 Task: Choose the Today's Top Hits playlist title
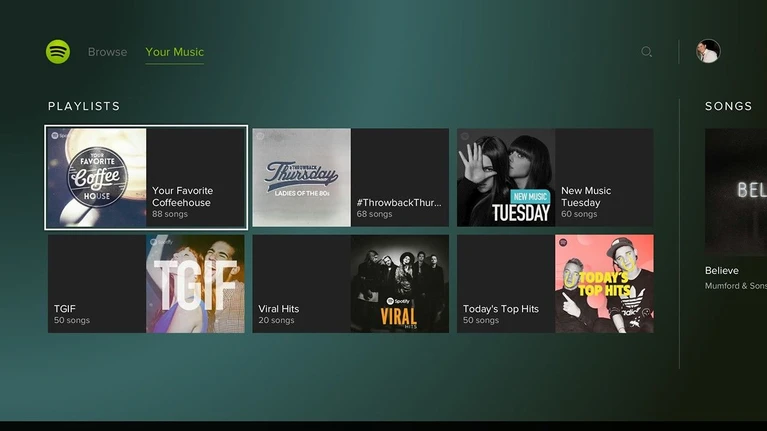click(500, 309)
